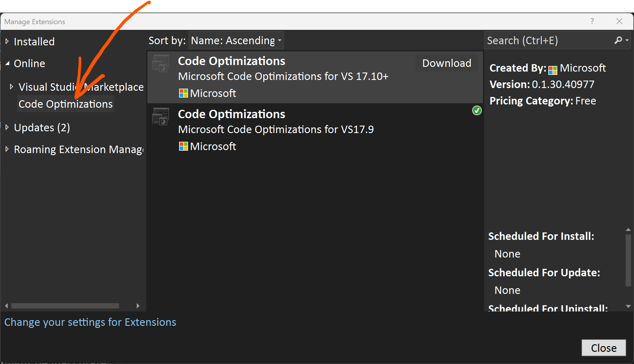This screenshot has height=364, width=634.
Task: Expand the Visual Studio Marketplace node
Action: (12, 87)
